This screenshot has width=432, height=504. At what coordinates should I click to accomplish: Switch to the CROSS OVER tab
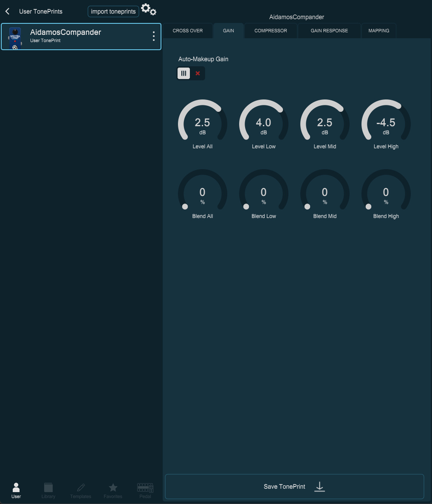188,31
